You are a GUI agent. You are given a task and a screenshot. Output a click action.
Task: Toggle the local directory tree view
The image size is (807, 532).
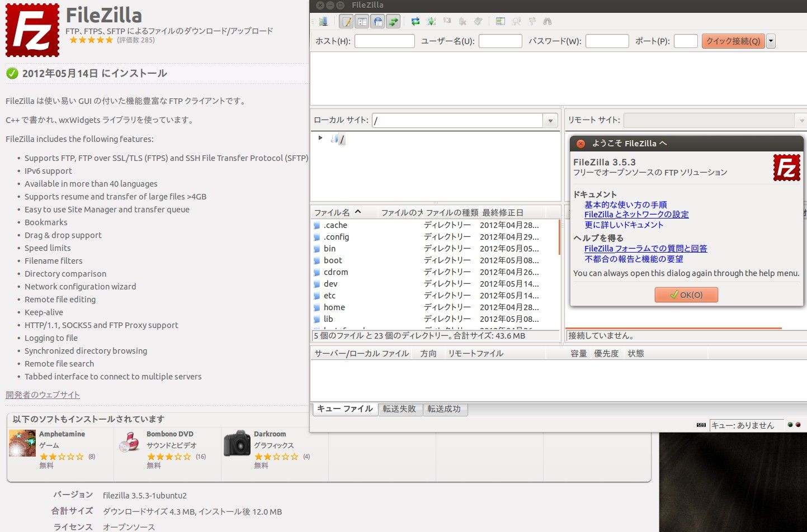(362, 22)
